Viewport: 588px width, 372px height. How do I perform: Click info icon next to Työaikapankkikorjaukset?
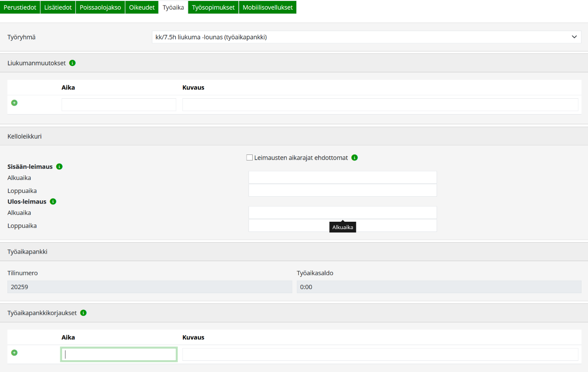pos(84,313)
